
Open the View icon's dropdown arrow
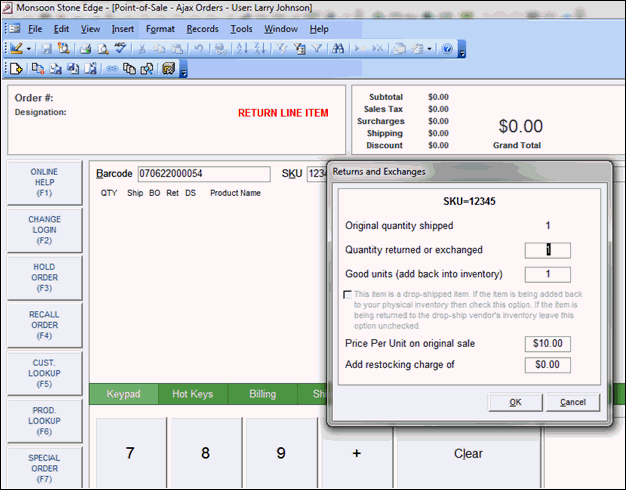click(x=29, y=49)
